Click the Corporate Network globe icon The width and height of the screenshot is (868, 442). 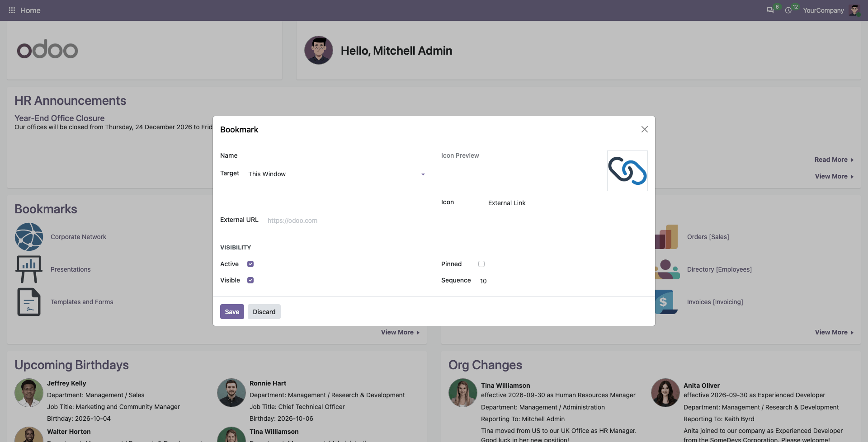(29, 237)
